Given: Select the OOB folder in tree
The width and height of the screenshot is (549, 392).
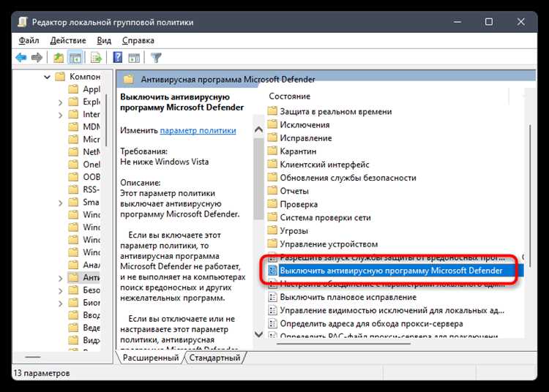Looking at the screenshot, I should pos(84,177).
